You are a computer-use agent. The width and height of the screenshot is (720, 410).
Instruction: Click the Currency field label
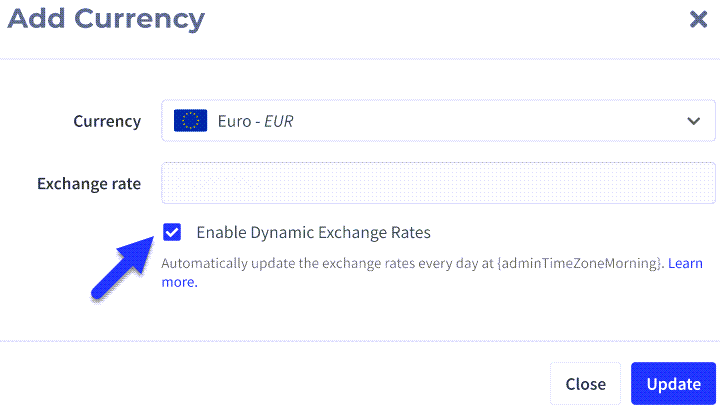pos(107,121)
